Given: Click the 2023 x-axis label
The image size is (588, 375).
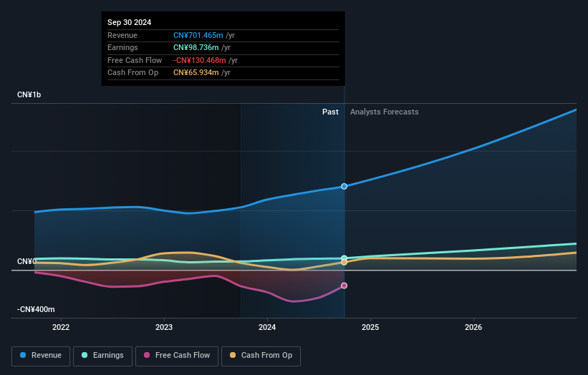Looking at the screenshot, I should (164, 327).
